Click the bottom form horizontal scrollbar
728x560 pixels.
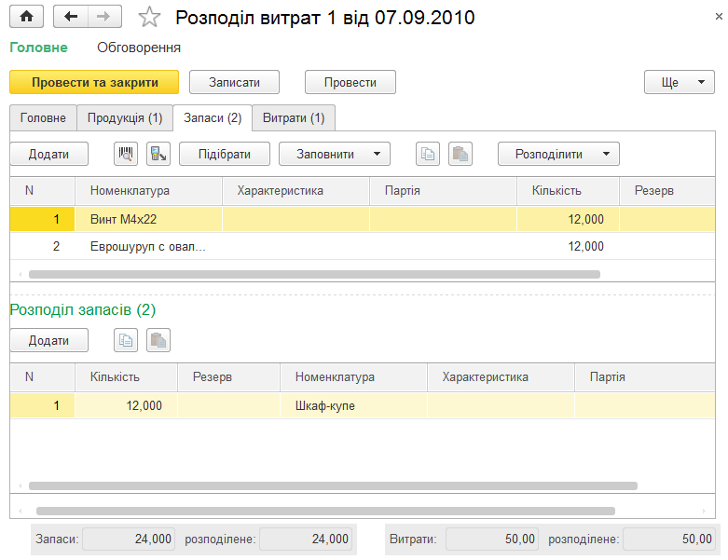(x=325, y=511)
